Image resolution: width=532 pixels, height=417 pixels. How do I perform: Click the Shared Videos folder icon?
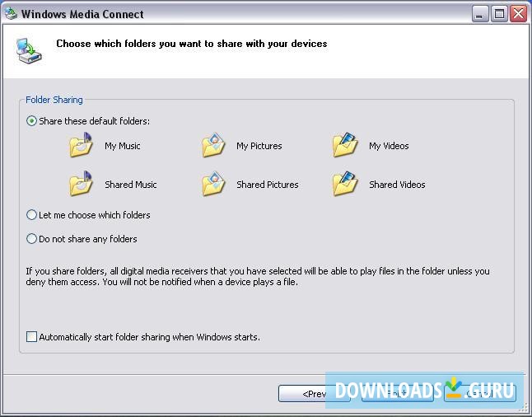click(345, 184)
